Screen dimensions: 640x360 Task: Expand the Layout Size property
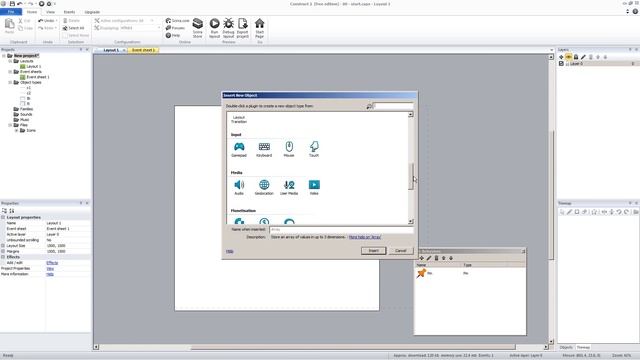tap(3, 246)
